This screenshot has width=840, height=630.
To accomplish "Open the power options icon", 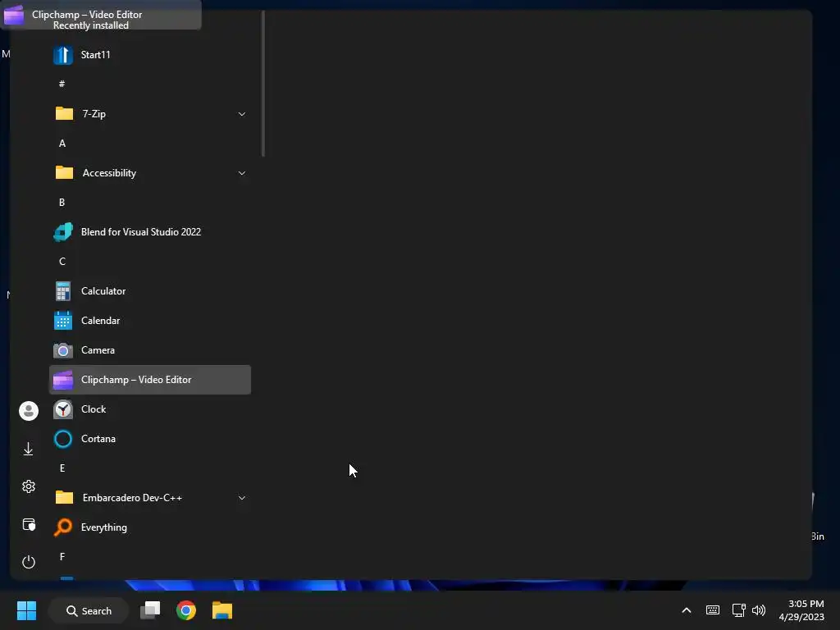I will (29, 562).
